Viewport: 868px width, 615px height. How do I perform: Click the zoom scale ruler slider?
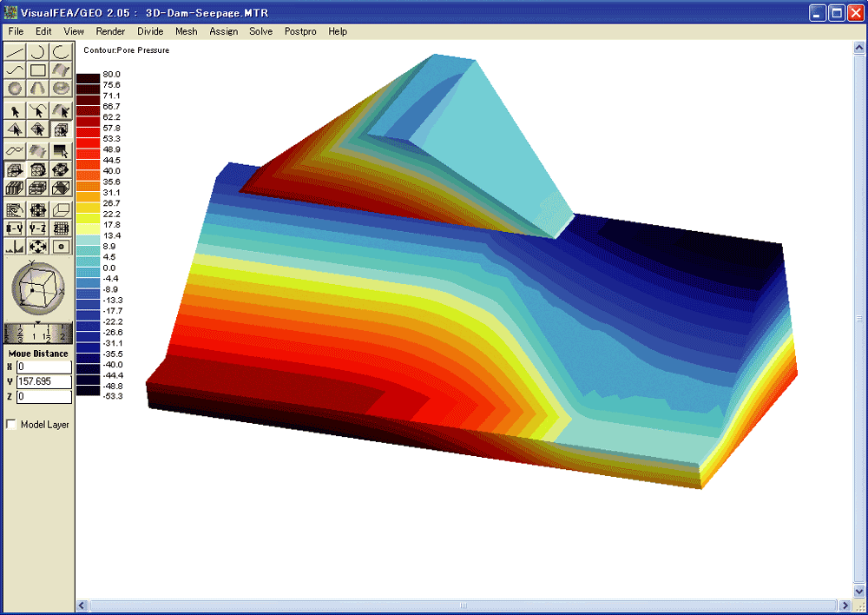pos(38,334)
